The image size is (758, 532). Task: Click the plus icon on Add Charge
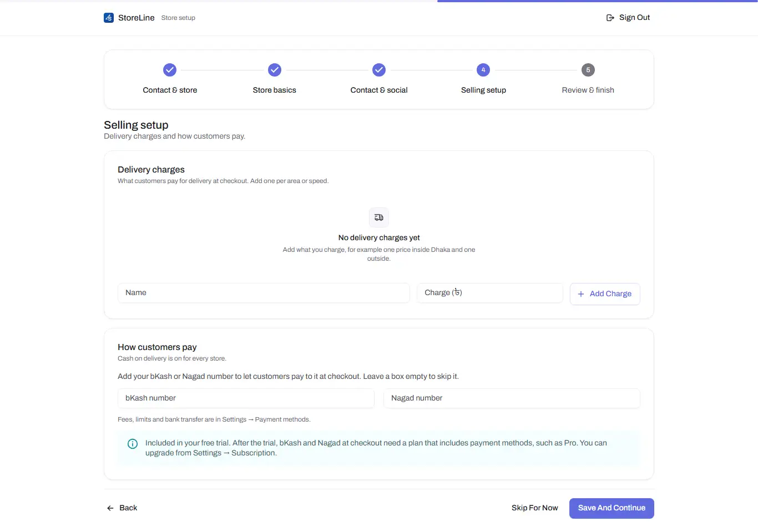click(x=581, y=294)
